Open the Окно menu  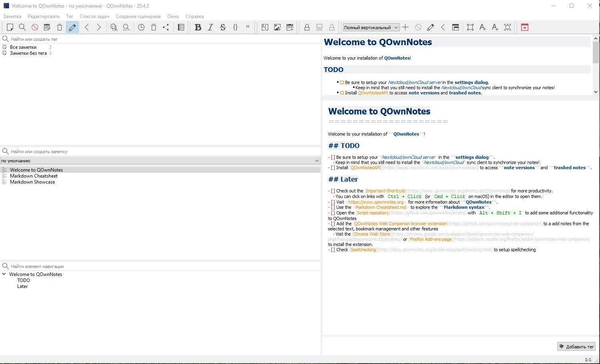point(173,16)
